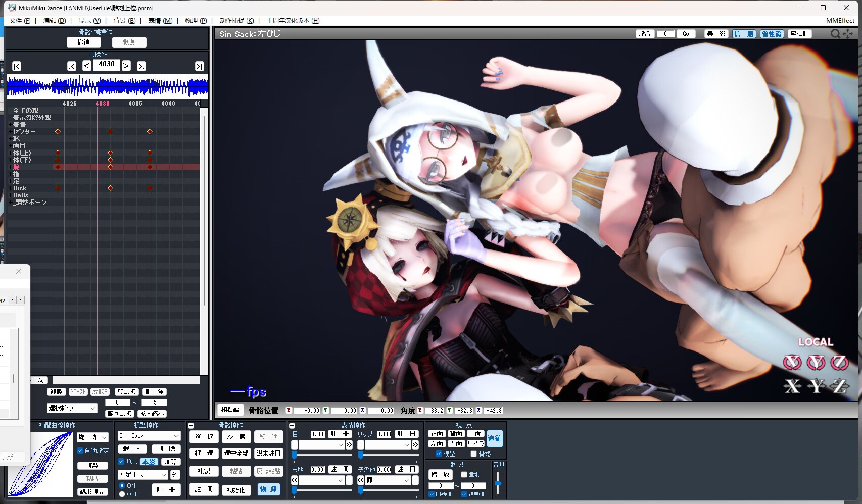Click the viewport magnifier zoom icon
This screenshot has width=862, height=504.
[x=835, y=33]
